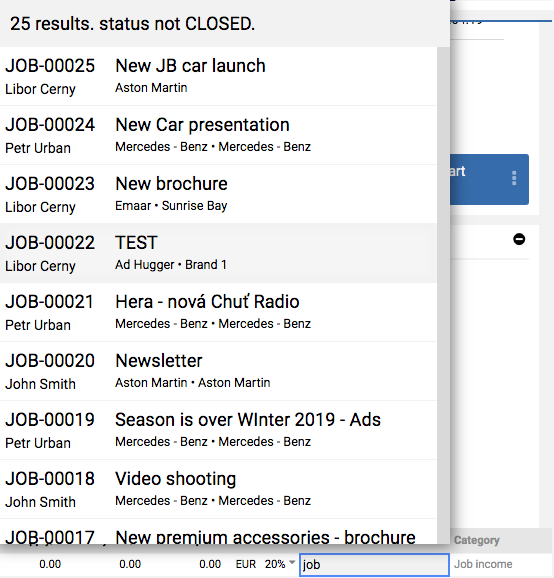Pick the JOB-00022 TEST entry
The height and width of the screenshot is (578, 554).
click(218, 253)
